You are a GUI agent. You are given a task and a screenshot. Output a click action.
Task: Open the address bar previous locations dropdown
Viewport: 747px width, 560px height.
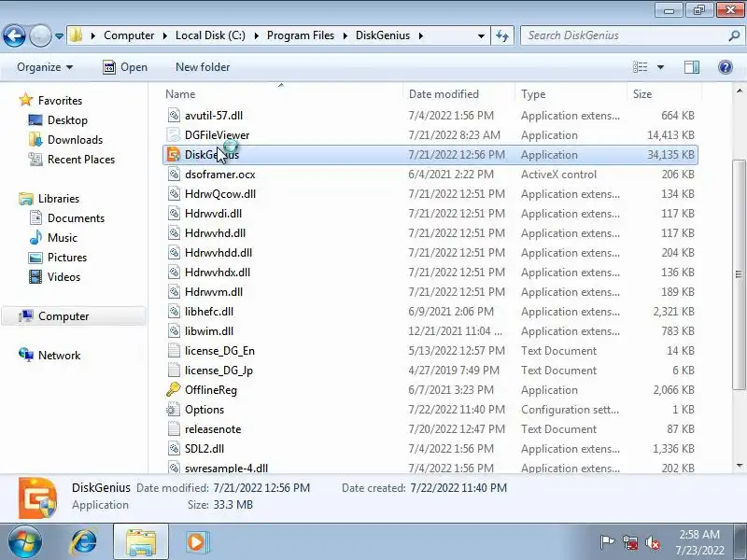481,35
